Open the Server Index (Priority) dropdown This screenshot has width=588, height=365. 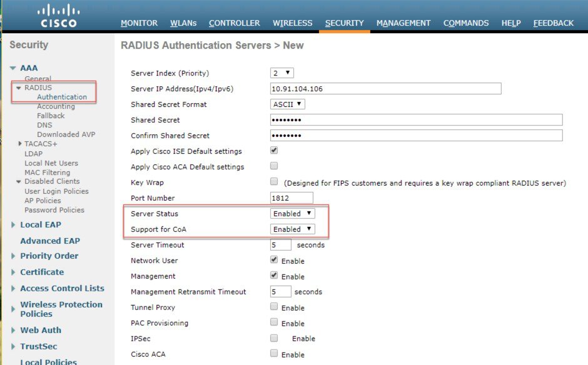click(281, 72)
